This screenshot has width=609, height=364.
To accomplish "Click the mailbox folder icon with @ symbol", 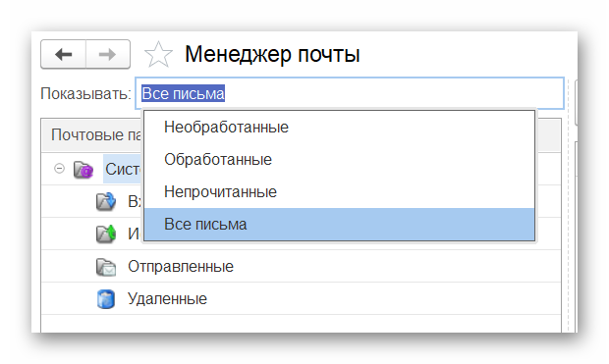I will pos(83,170).
